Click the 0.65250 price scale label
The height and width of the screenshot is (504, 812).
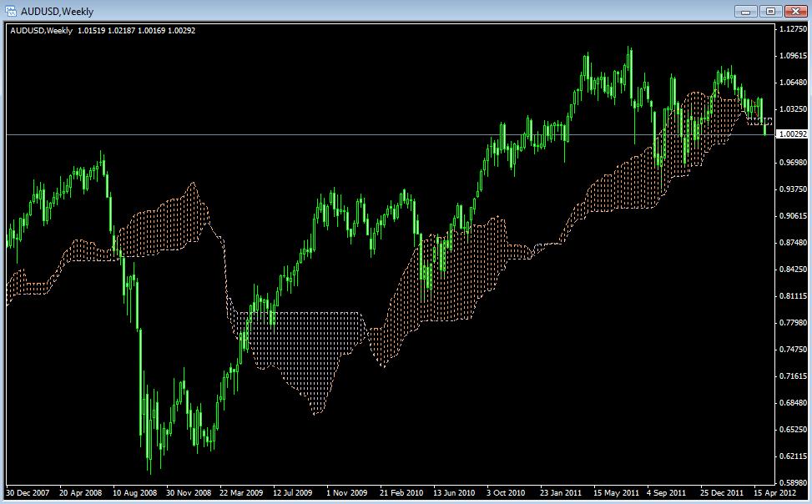tap(793, 430)
